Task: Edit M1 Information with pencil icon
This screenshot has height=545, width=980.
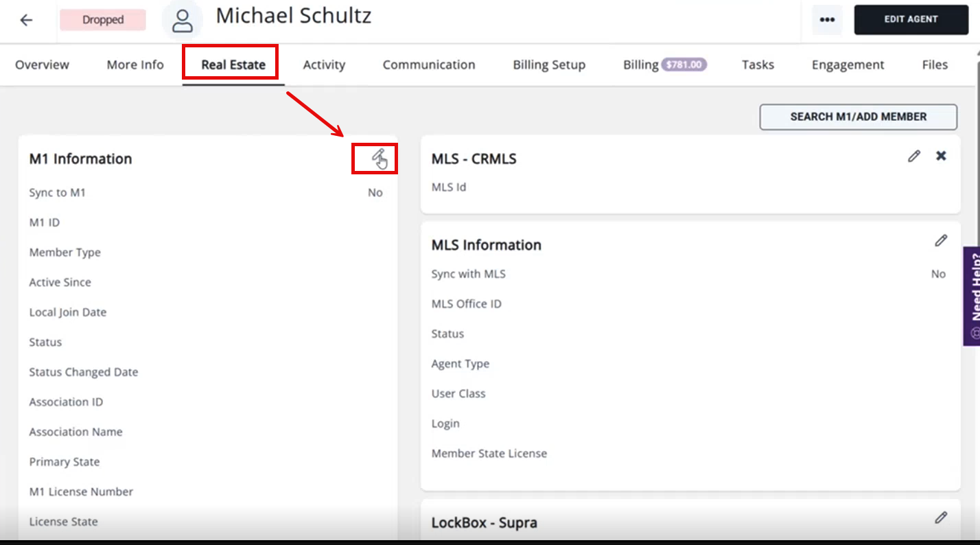Action: [x=377, y=157]
